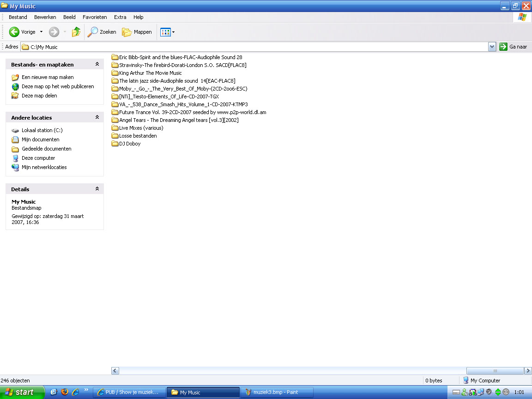Image resolution: width=532 pixels, height=399 pixels.
Task: Click the network computers tray icon
Action: 481,392
